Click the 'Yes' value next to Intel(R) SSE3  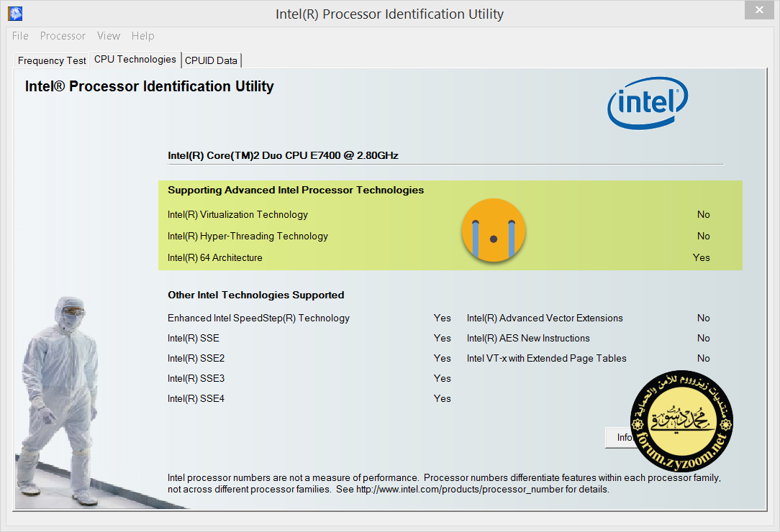coord(443,378)
